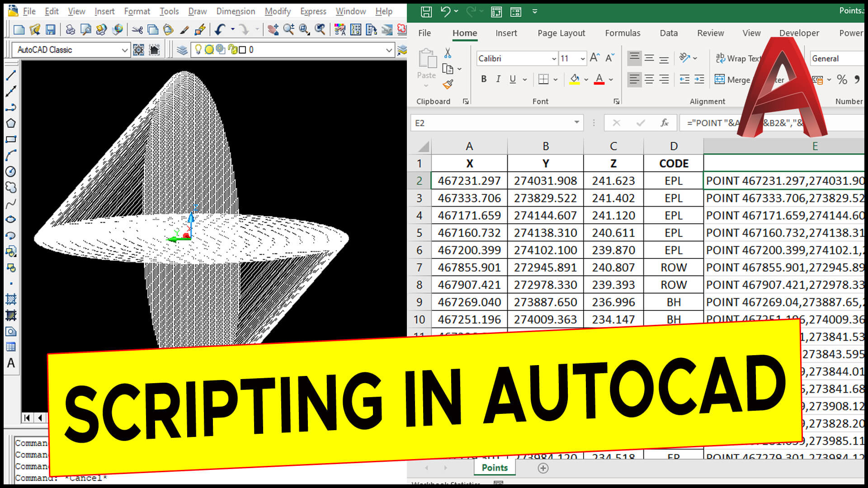Viewport: 868px width, 488px height.
Task: Toggle bold formatting for the selected cell
Action: point(483,79)
